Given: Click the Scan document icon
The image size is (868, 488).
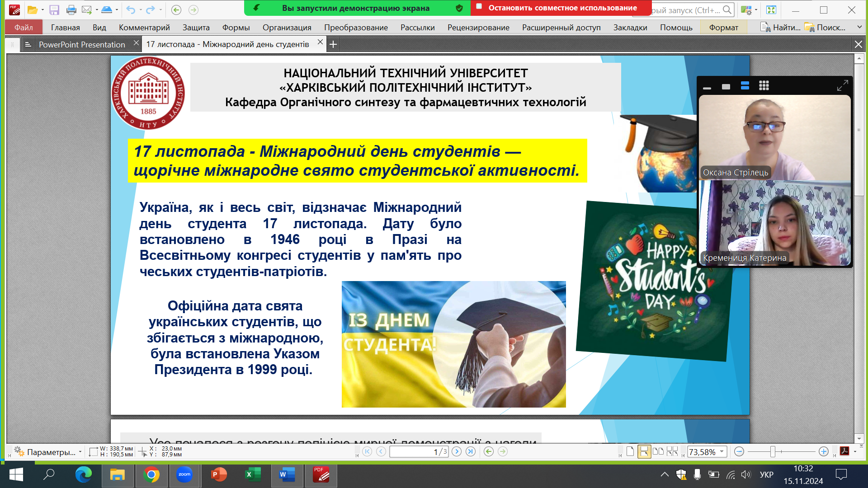Looking at the screenshot, I should coord(107,9).
